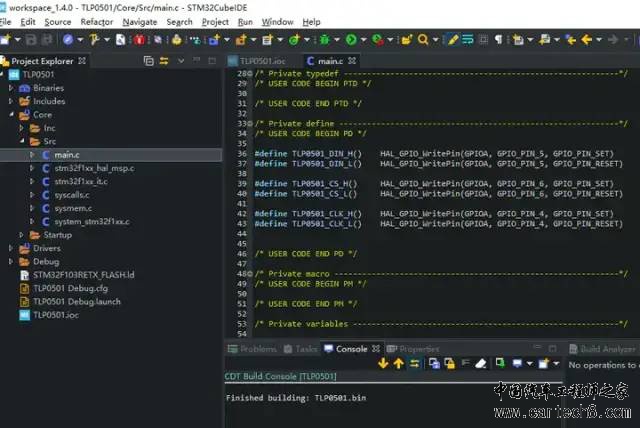Open the Source menu

click(x=58, y=22)
